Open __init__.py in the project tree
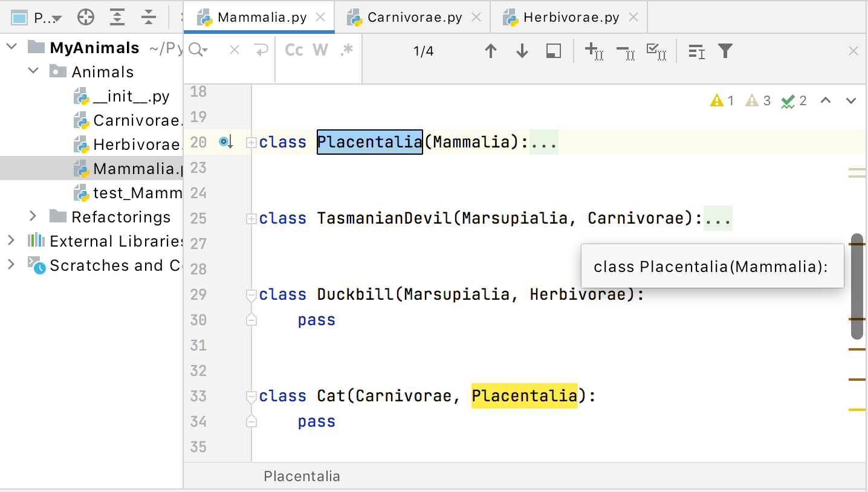 point(131,96)
